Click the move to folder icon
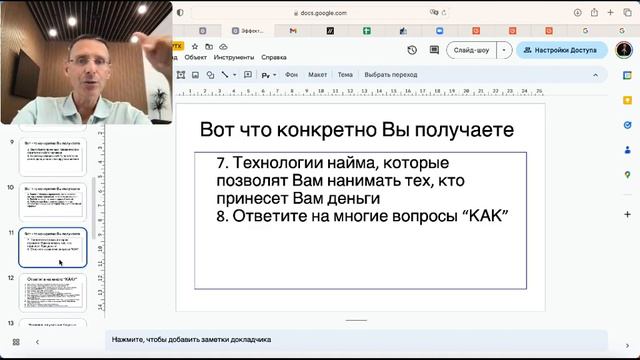This screenshot has width=640, height=360. 209,47
